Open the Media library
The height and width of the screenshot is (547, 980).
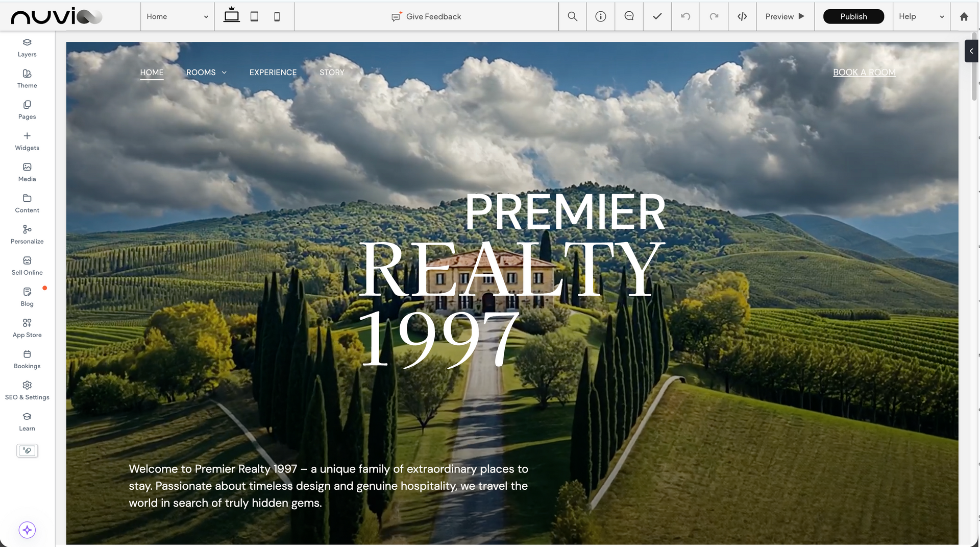click(x=27, y=172)
